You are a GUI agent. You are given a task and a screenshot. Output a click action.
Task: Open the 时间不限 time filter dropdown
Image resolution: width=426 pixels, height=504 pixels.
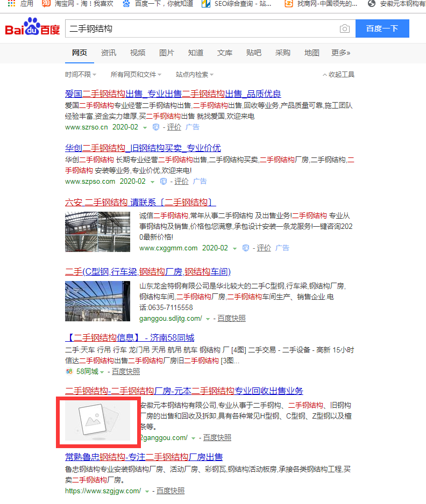coord(81,75)
